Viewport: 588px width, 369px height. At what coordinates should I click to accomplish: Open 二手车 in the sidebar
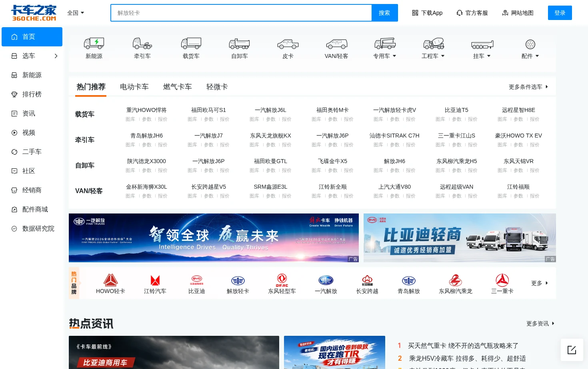(x=32, y=152)
